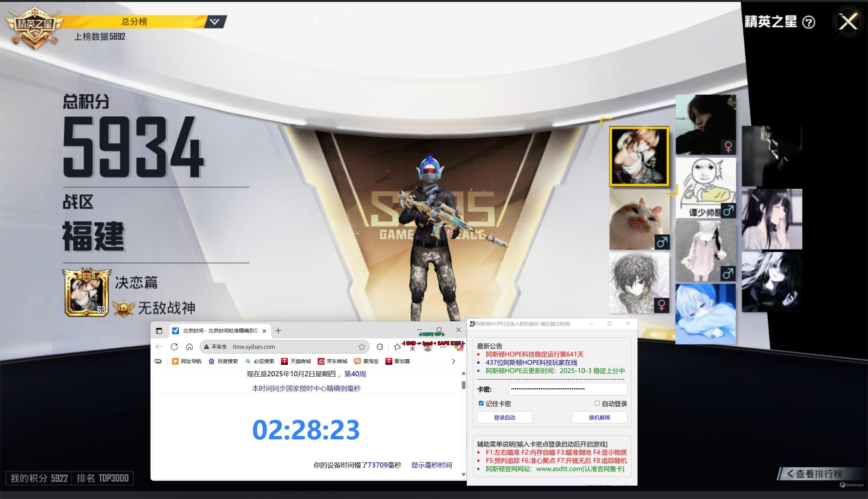Toggle the 记住卡密 checkbox
This screenshot has height=499, width=868.
click(x=481, y=403)
